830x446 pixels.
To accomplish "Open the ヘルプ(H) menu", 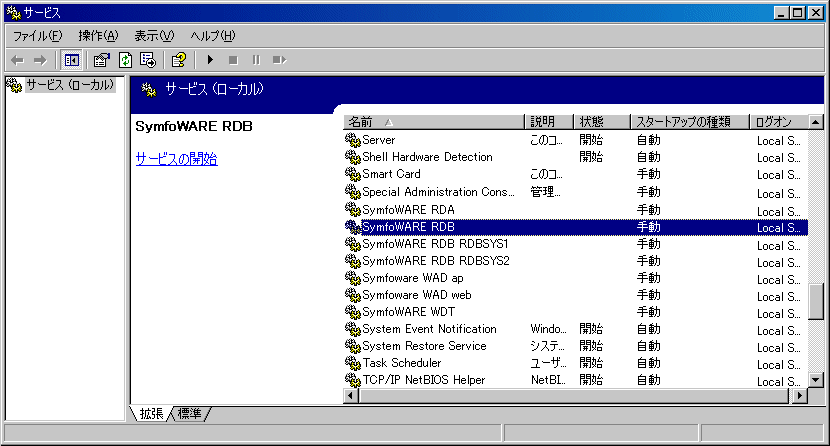I will (x=213, y=36).
